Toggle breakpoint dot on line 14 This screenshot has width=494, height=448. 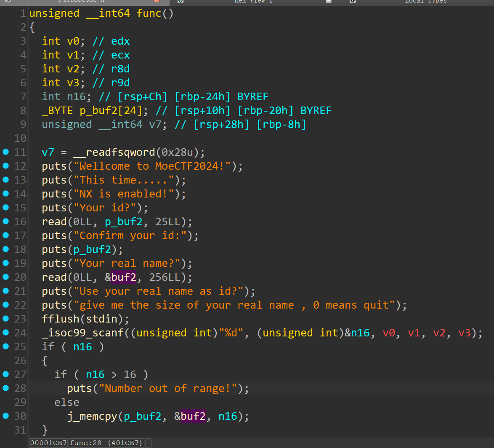5,194
